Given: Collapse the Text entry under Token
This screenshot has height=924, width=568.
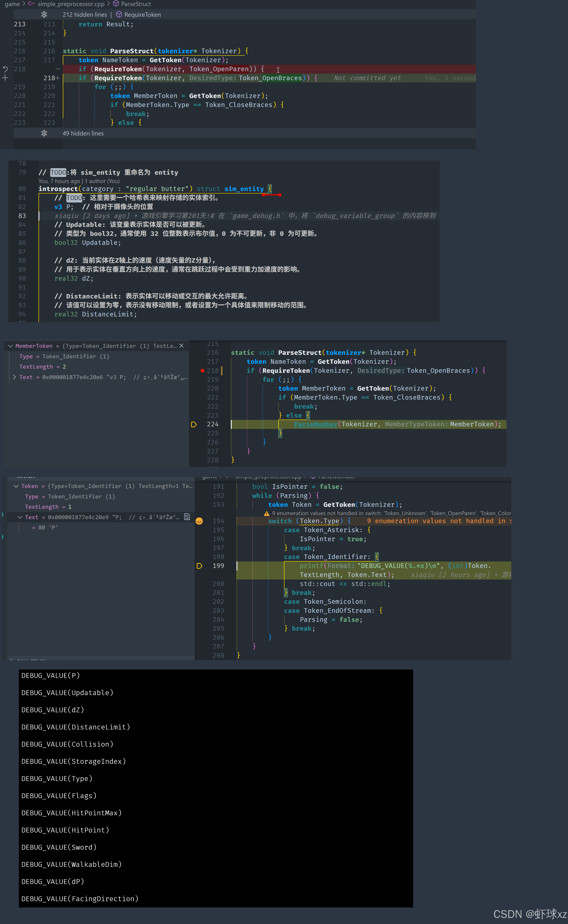Looking at the screenshot, I should (20, 517).
